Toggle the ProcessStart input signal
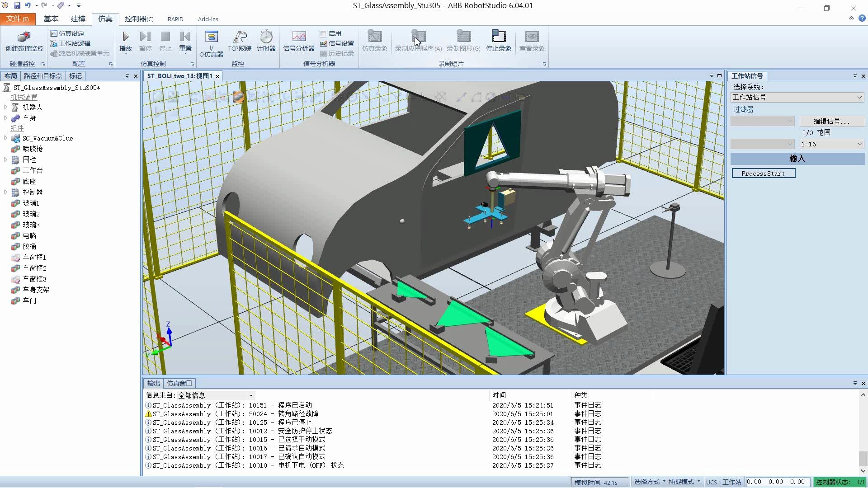The height and width of the screenshot is (488, 868). pos(763,174)
